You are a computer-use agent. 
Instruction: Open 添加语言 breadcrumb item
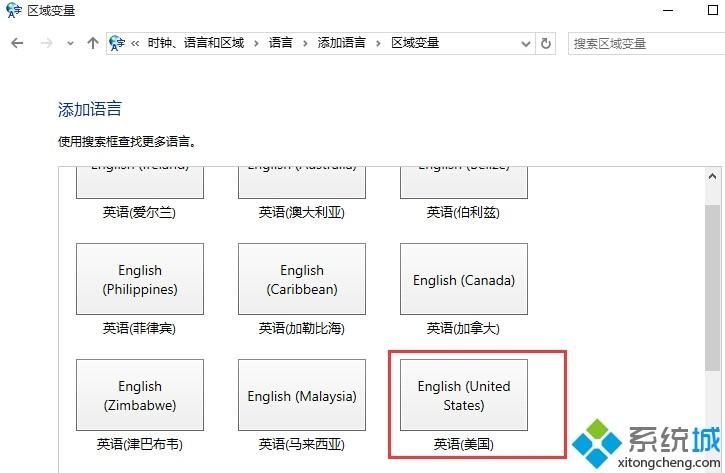341,43
